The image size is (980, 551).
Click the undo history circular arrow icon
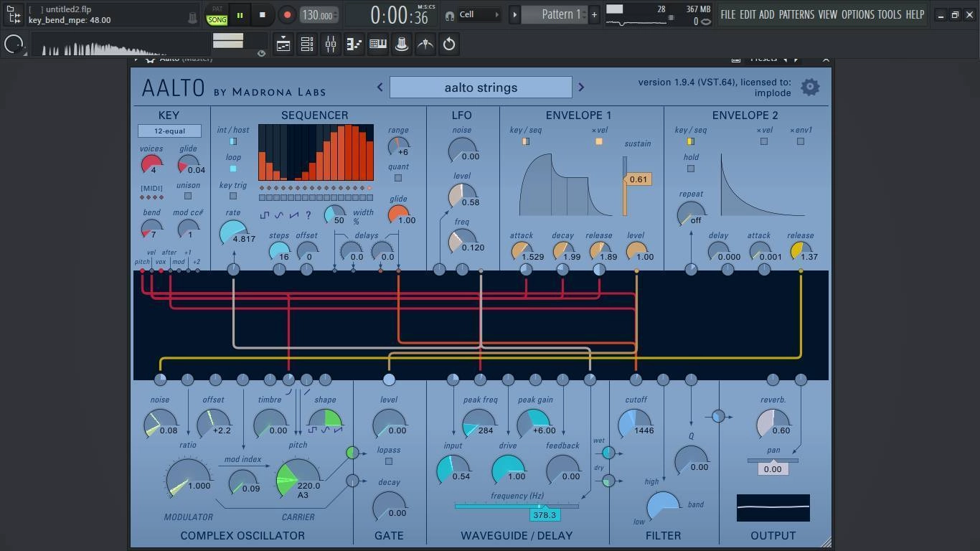tap(449, 44)
